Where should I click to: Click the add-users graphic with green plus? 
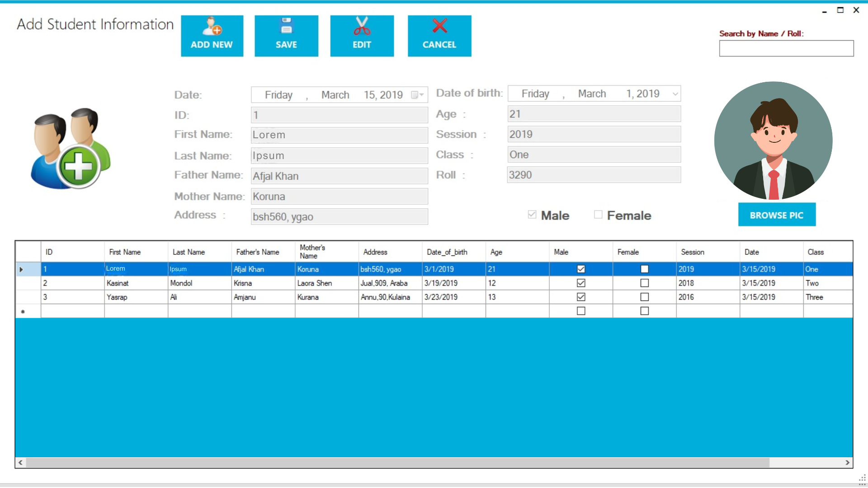click(x=71, y=148)
